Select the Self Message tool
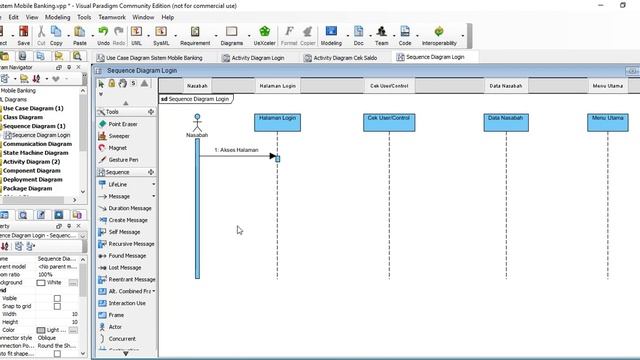The width and height of the screenshot is (640, 360). click(x=124, y=232)
